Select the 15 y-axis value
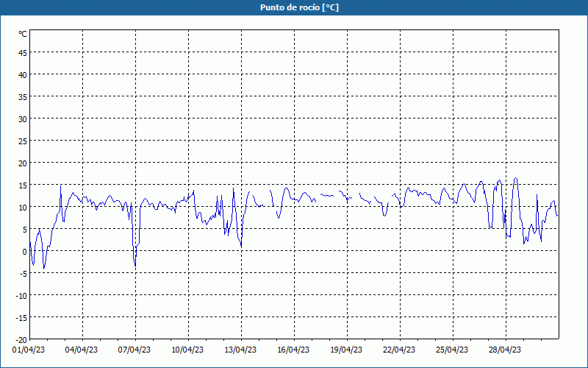The width and height of the screenshot is (588, 368). [x=23, y=185]
